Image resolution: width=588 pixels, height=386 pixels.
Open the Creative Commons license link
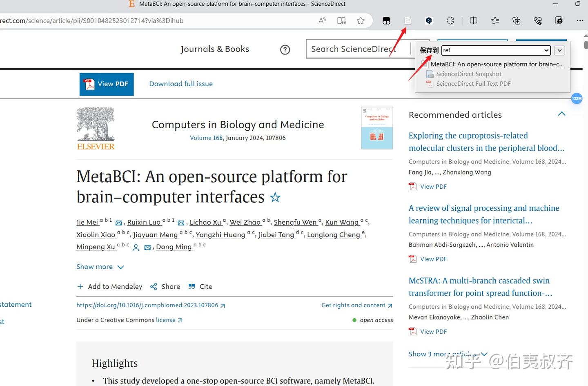tap(169, 320)
